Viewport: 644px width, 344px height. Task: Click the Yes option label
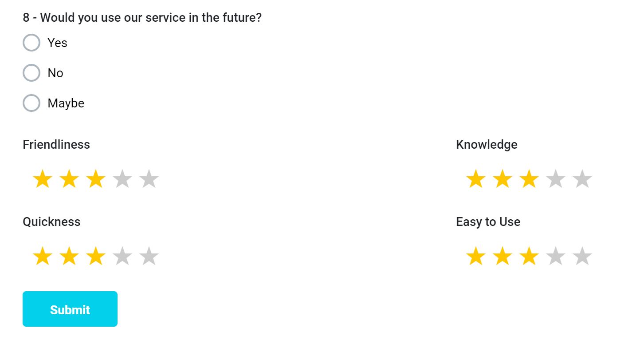coord(58,43)
